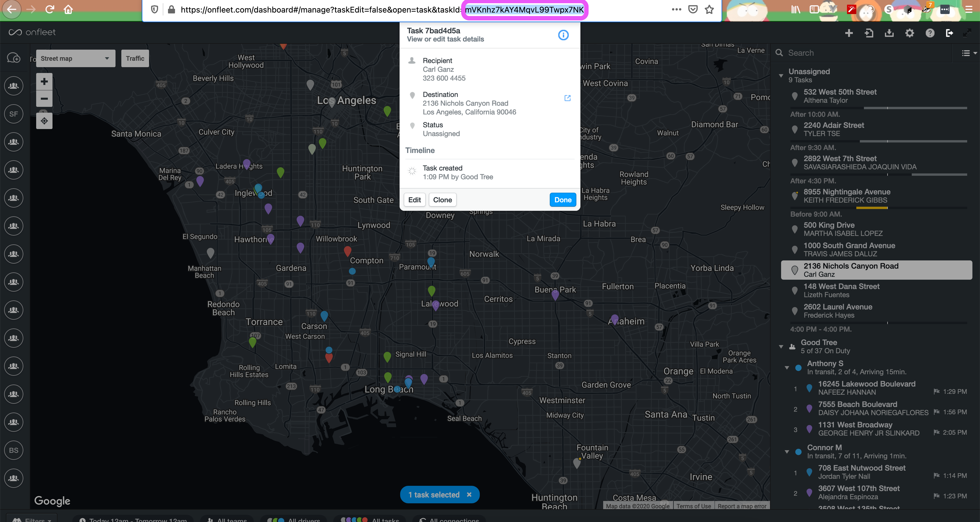Click the purple pin on Anaheim

[x=615, y=319]
